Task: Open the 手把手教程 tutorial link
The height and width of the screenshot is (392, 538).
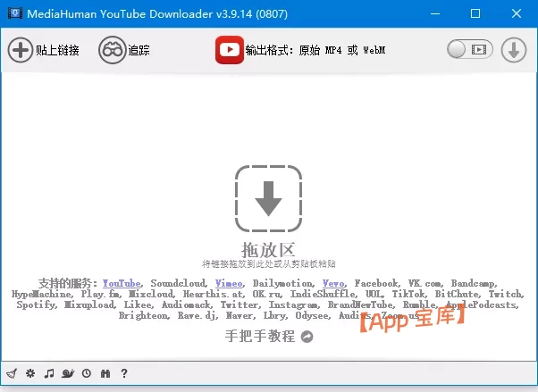Action: pyautogui.click(x=260, y=336)
